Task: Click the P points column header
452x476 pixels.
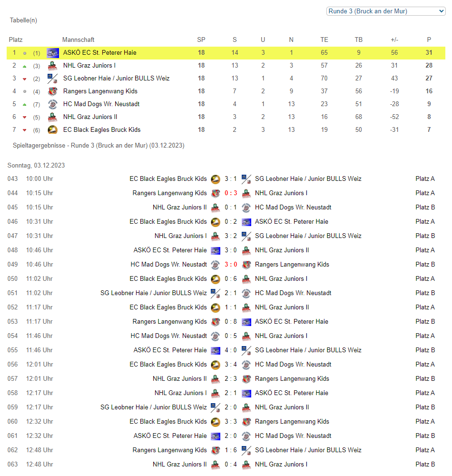Action: [x=429, y=40]
